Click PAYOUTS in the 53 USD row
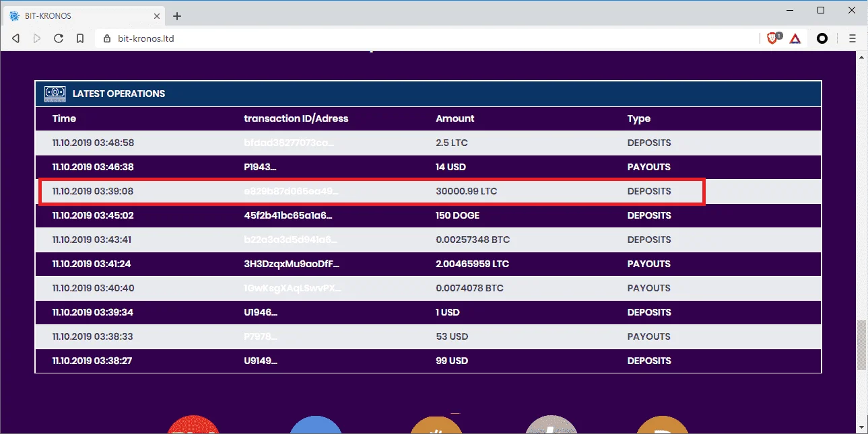 pyautogui.click(x=649, y=336)
